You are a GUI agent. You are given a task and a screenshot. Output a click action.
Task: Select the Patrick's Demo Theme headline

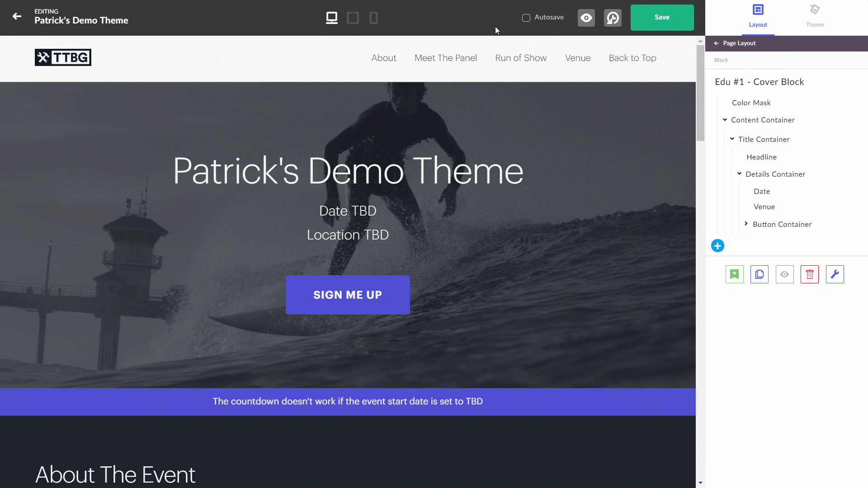(x=348, y=171)
